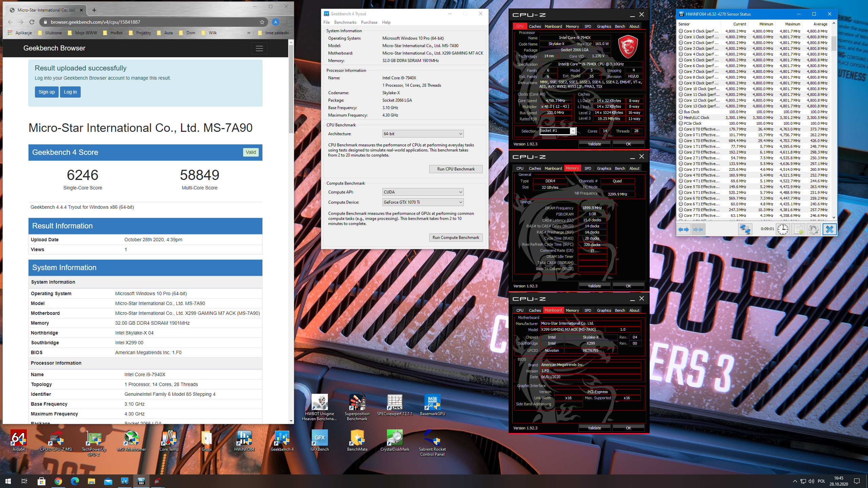Open the TechPowerUp GPU-Z desktop icon
The image size is (868, 488).
(94, 443)
